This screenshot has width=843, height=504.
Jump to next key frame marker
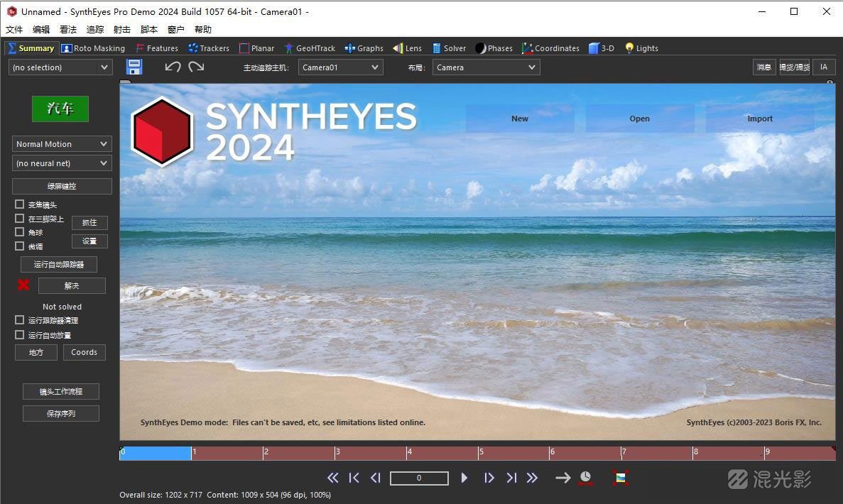pos(511,478)
